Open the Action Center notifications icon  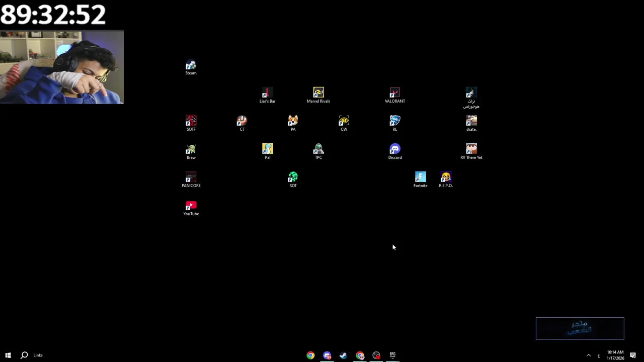click(633, 355)
